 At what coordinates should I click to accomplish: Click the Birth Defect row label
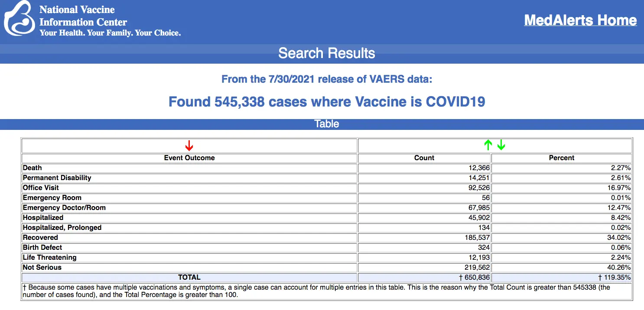(x=42, y=248)
